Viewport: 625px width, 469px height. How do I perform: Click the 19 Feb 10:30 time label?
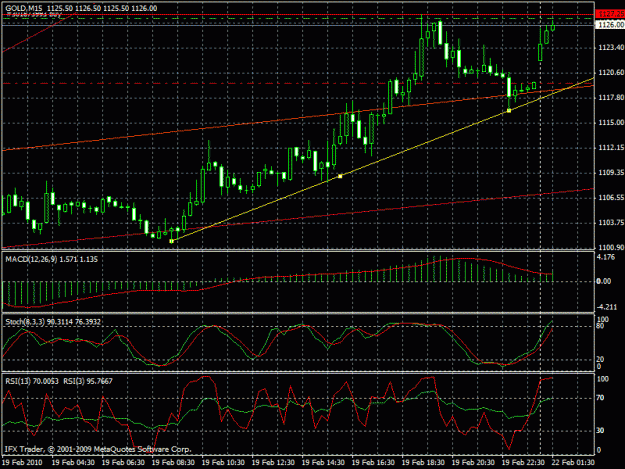(223, 462)
